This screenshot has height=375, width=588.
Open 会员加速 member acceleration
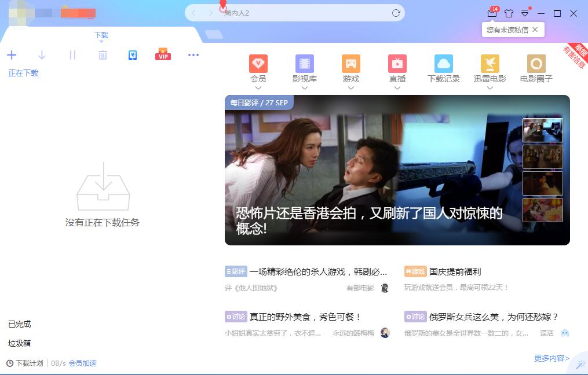point(81,363)
